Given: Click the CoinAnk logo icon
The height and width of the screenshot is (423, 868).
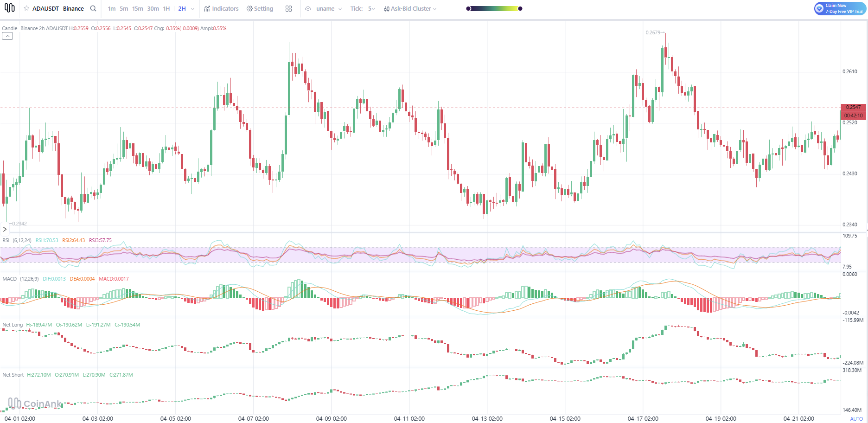Looking at the screenshot, I should 9,8.
